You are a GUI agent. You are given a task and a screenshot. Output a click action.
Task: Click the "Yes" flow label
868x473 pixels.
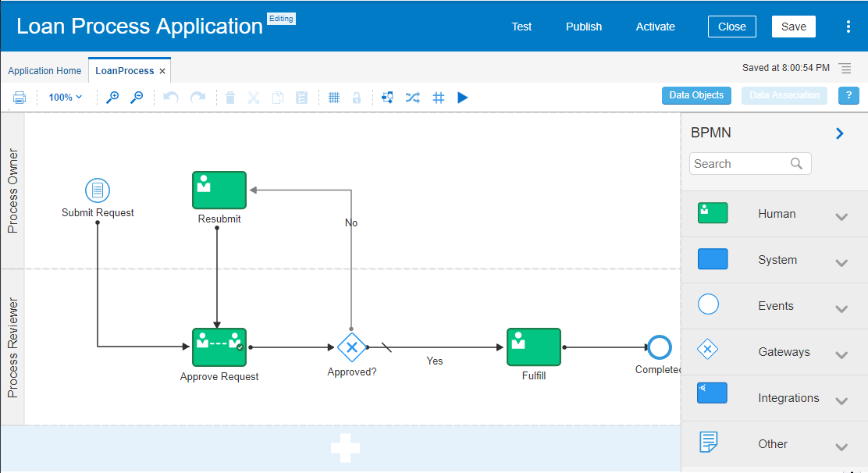[x=435, y=361]
